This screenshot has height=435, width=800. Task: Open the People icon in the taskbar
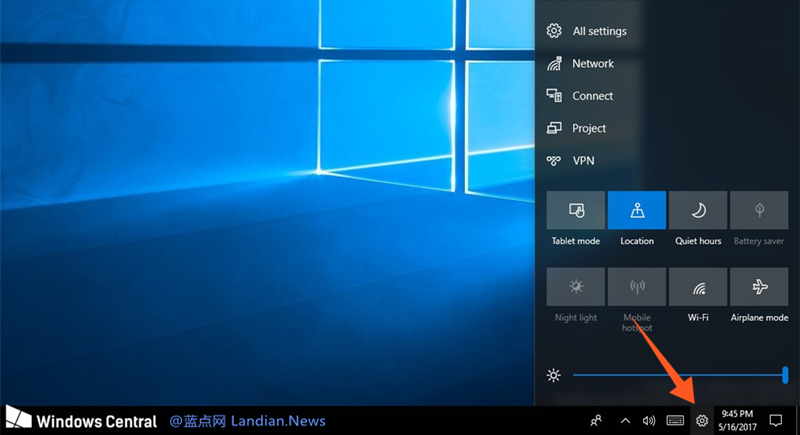[595, 421]
